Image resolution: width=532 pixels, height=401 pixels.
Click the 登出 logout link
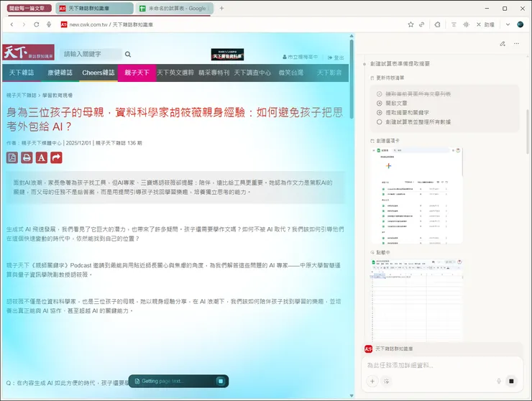pyautogui.click(x=336, y=57)
